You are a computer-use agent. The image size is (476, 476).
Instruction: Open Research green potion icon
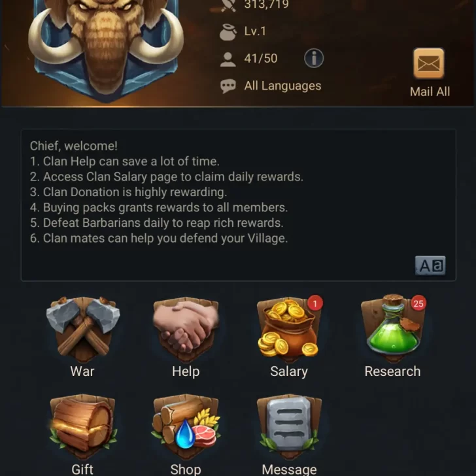tap(393, 328)
